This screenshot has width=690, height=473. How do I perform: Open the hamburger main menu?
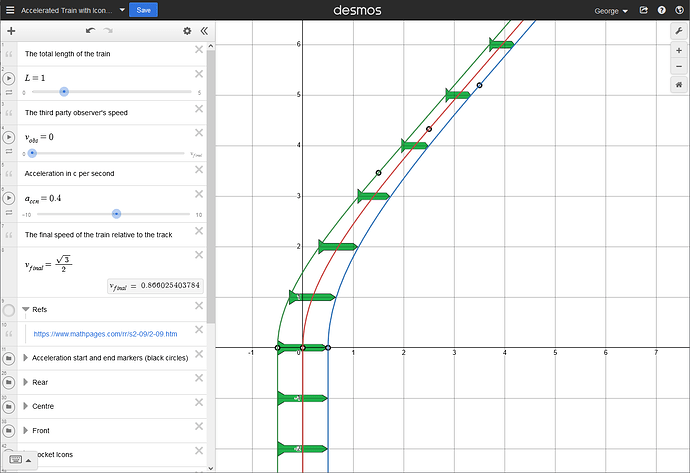pyautogui.click(x=10, y=10)
